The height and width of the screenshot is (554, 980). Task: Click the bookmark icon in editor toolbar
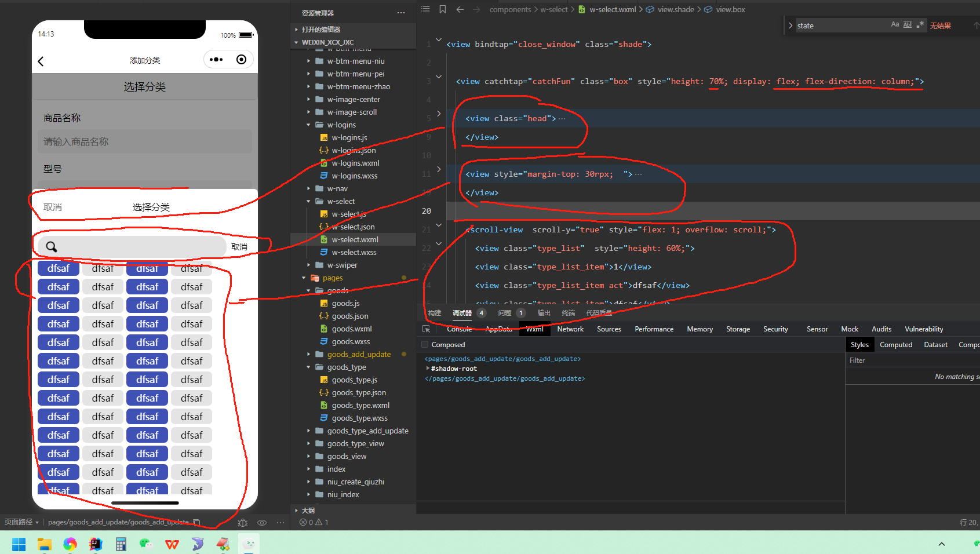pos(443,9)
